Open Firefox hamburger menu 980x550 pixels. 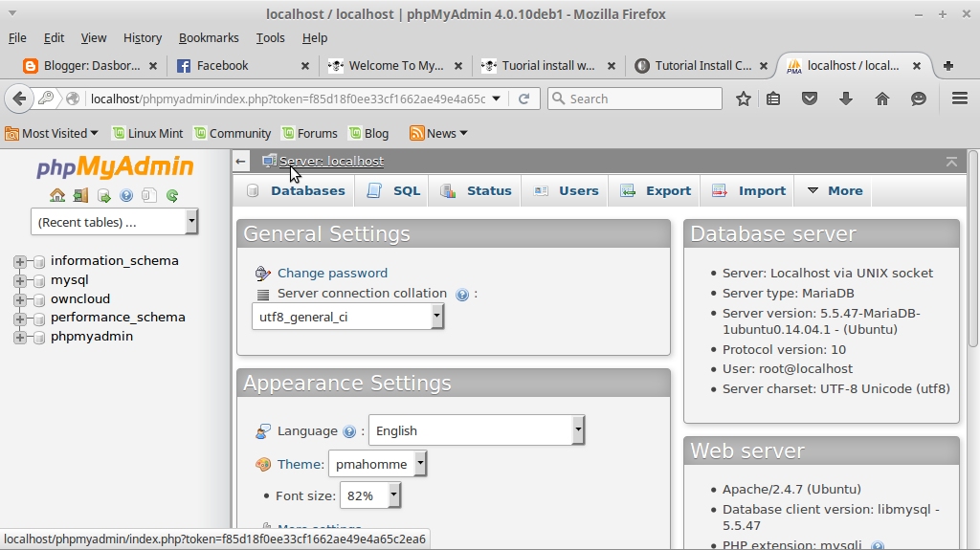(959, 99)
